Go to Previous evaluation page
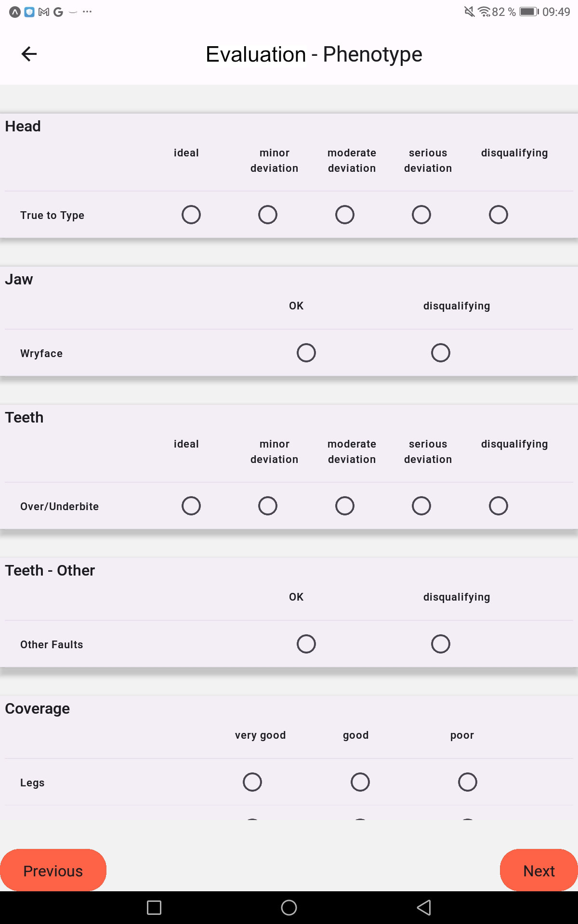The width and height of the screenshot is (578, 924). click(x=53, y=871)
